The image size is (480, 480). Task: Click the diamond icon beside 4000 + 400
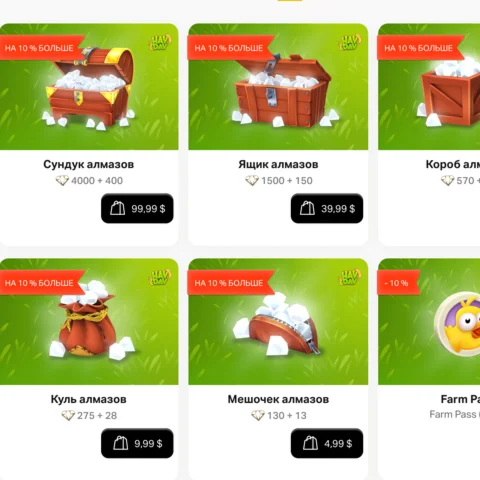pyautogui.click(x=62, y=181)
